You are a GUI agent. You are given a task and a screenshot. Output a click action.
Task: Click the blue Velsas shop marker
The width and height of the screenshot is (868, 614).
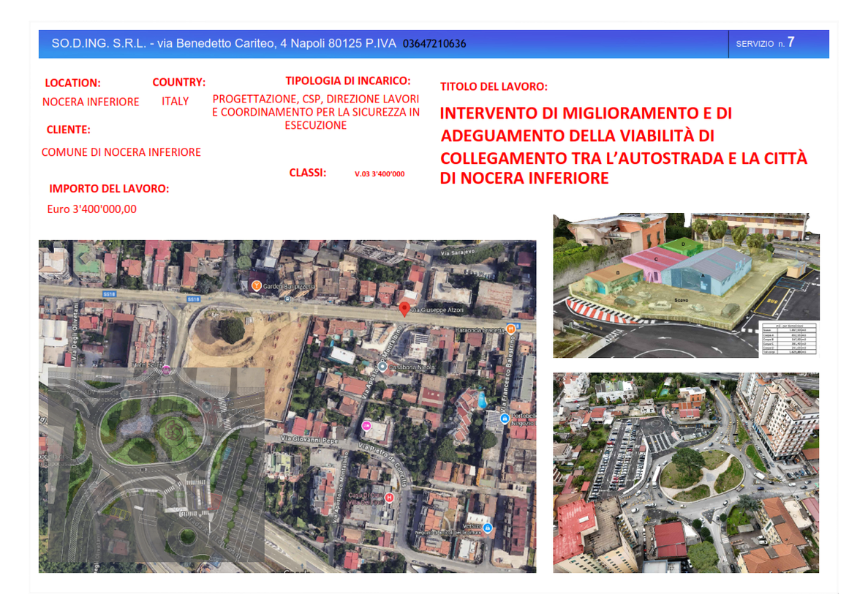tap(487, 528)
